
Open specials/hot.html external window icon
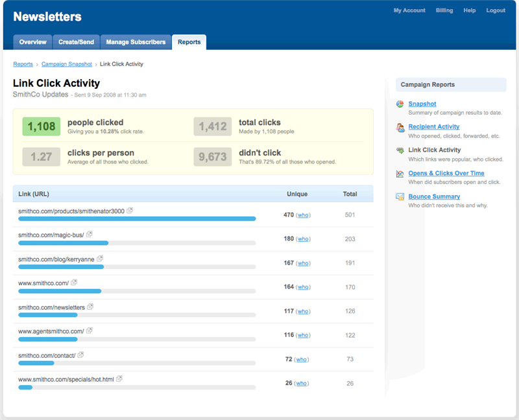point(119,379)
